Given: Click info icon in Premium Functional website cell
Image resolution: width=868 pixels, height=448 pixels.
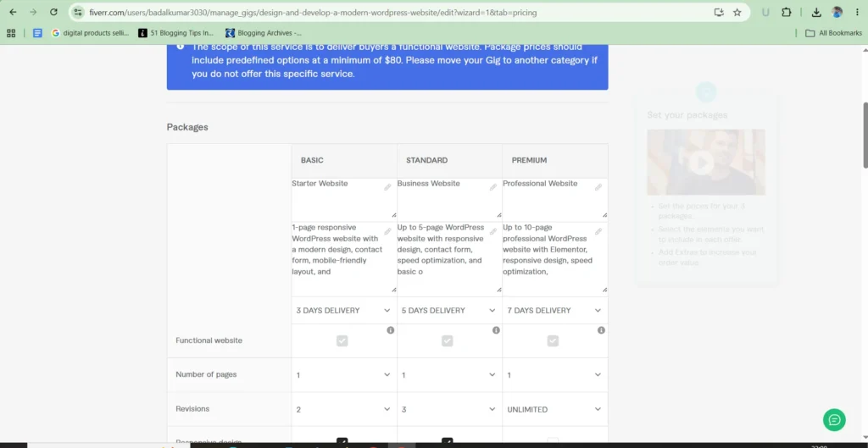Looking at the screenshot, I should [x=601, y=330].
